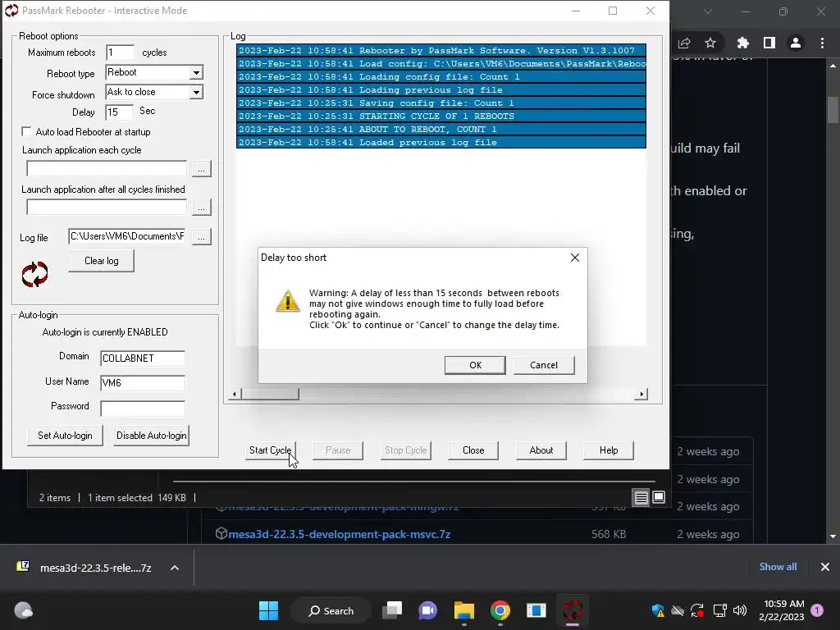Expand download item options chevron

175,568
